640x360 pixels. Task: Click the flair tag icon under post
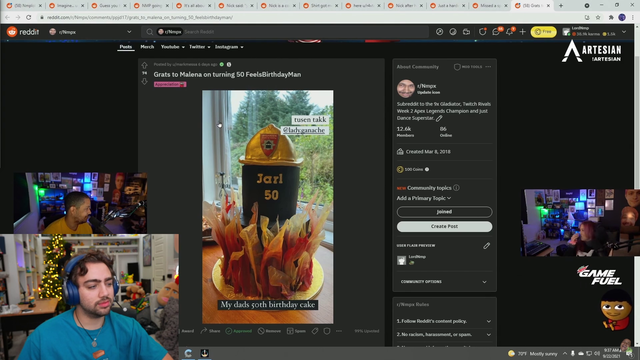[x=315, y=331]
